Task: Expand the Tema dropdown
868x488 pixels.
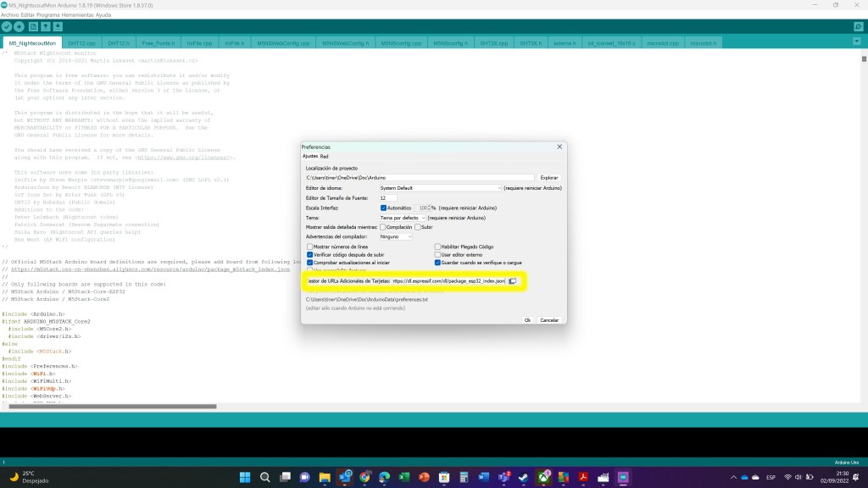Action: tap(403, 218)
